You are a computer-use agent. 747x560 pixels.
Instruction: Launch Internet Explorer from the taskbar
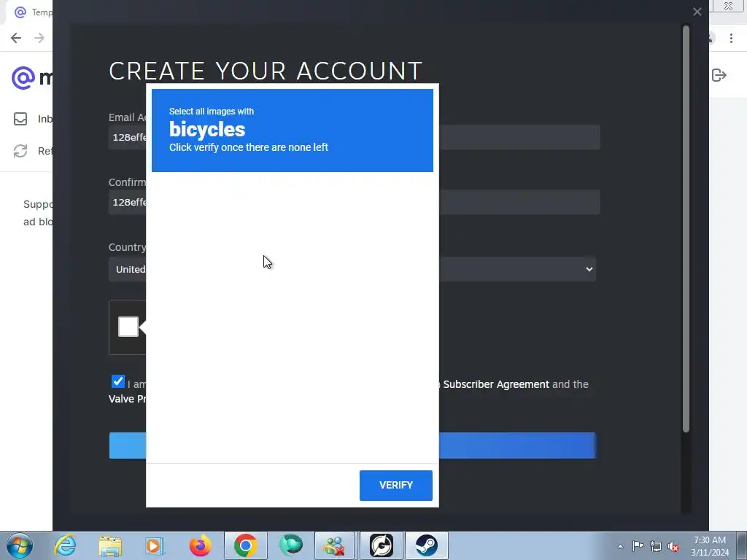[65, 545]
